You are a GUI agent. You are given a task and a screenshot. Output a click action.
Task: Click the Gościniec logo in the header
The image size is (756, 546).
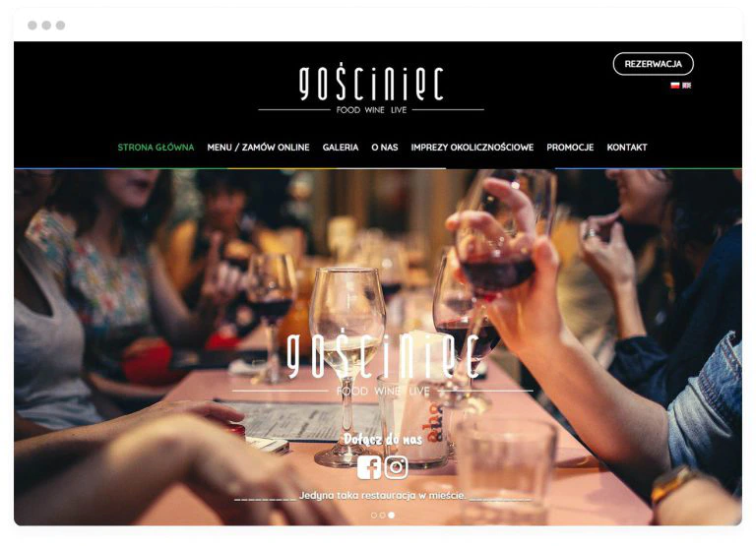pos(371,91)
